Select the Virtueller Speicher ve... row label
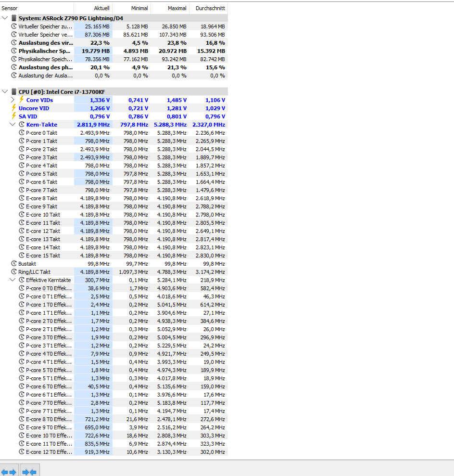 46,35
